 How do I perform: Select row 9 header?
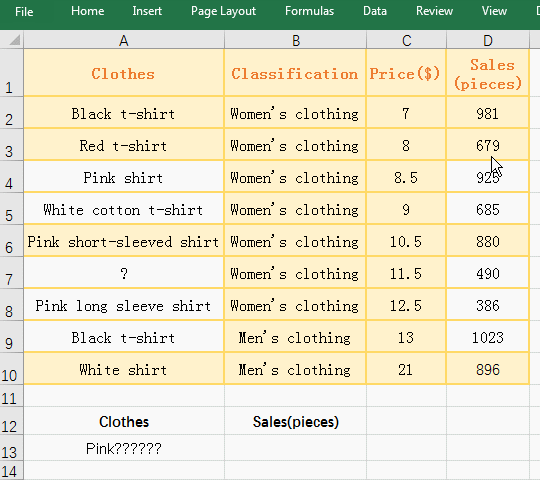(x=11, y=336)
